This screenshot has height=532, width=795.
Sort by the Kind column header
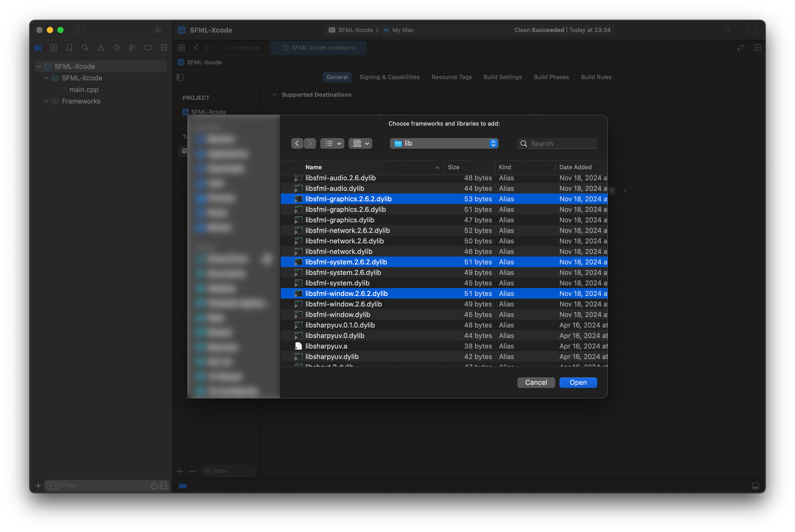(525, 167)
